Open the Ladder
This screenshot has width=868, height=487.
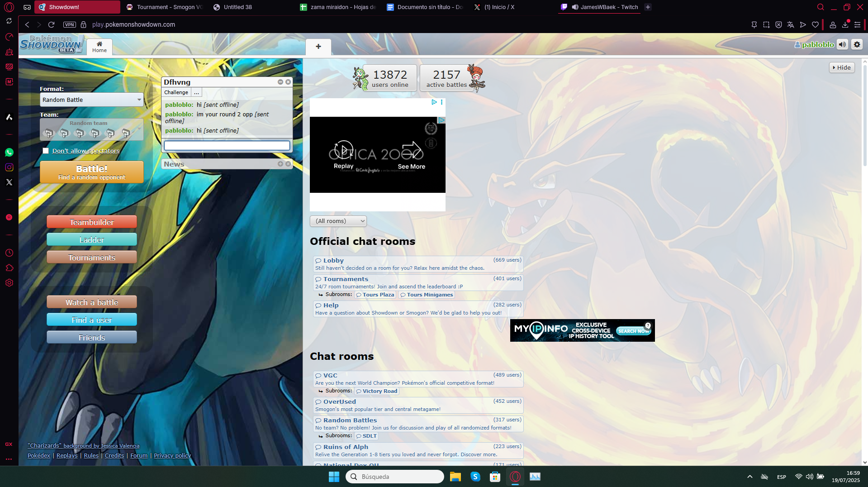[x=92, y=240]
